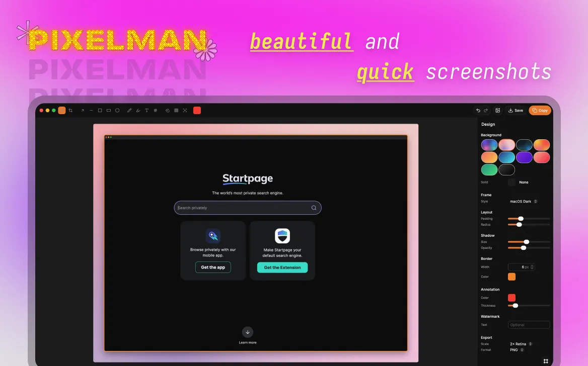This screenshot has height=366, width=588.
Task: Click the Search privately field in Startpage
Action: (x=248, y=208)
